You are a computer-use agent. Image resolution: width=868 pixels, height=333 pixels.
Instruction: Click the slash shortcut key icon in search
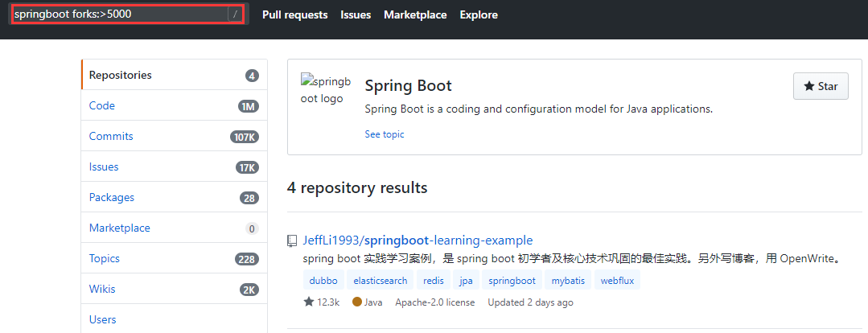(235, 14)
